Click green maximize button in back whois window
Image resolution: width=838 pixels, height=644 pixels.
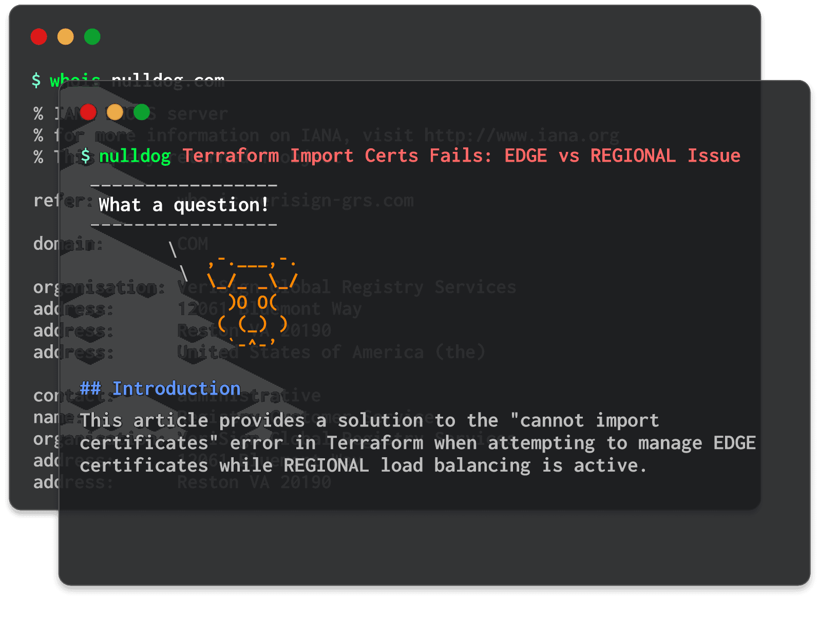92,37
